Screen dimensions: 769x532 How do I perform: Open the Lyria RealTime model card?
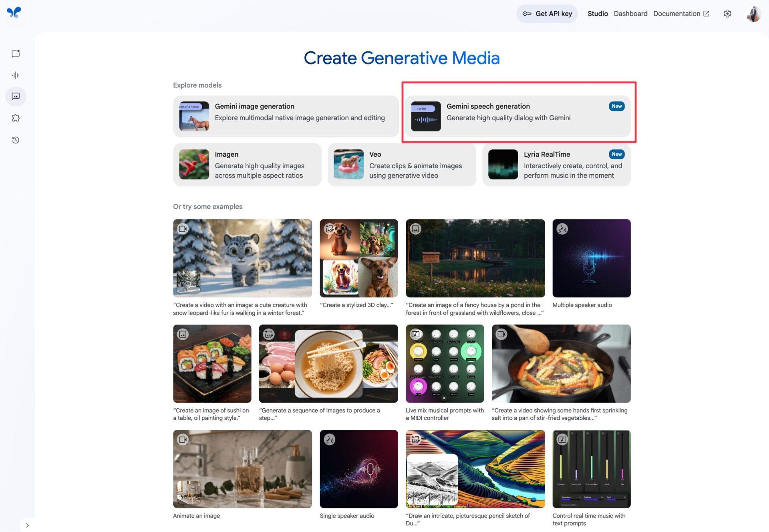(556, 164)
